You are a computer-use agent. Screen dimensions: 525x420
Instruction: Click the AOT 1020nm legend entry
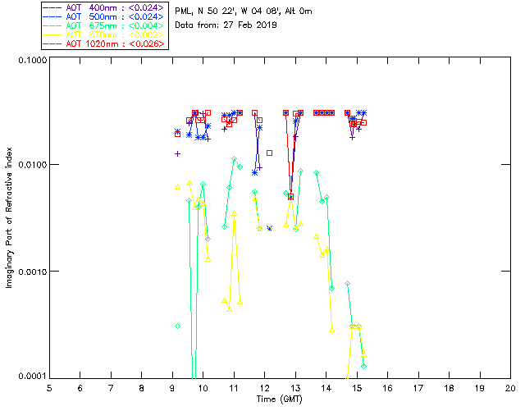pos(103,43)
